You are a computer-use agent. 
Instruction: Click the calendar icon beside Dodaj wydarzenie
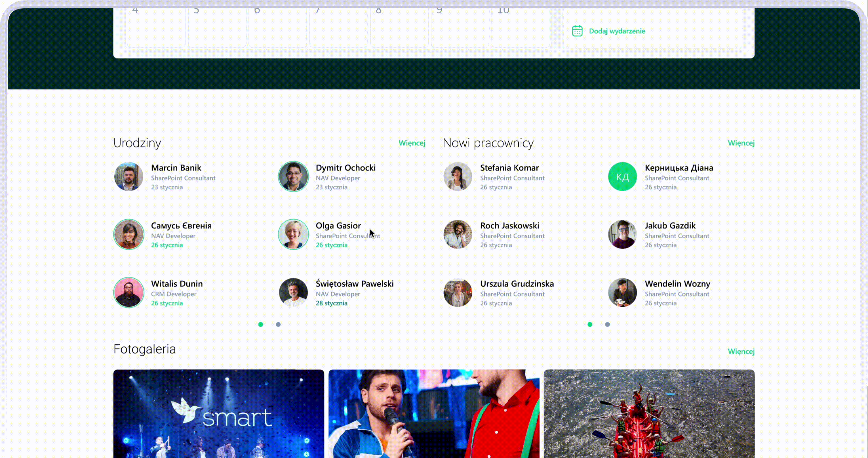577,31
